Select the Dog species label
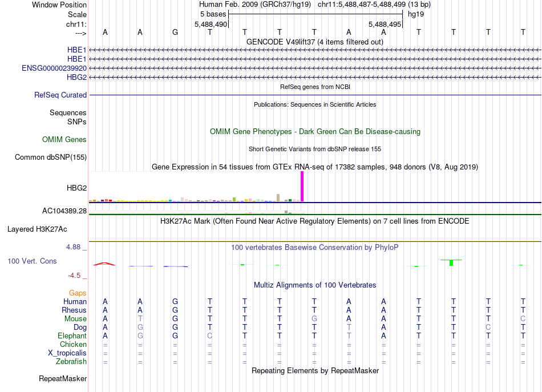This screenshot has width=542, height=392. (80, 327)
